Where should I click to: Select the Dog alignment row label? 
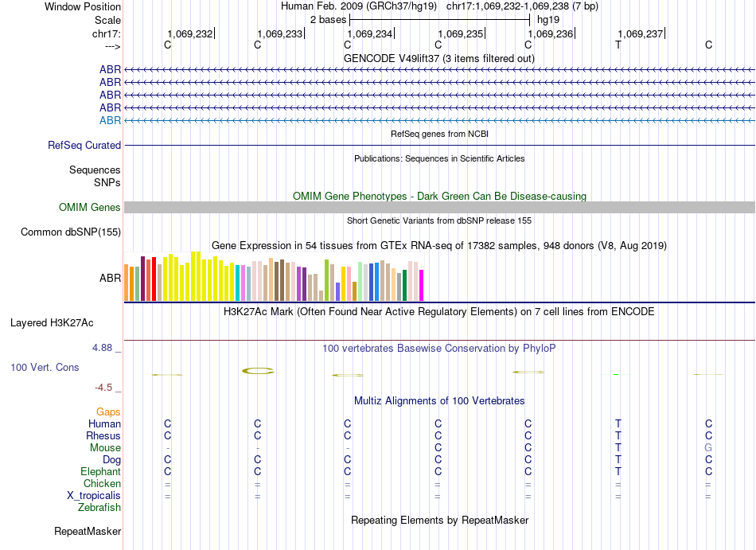click(111, 460)
